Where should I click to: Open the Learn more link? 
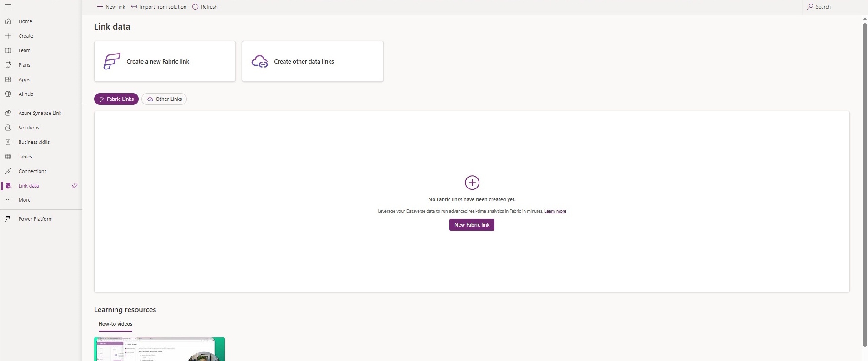point(555,211)
